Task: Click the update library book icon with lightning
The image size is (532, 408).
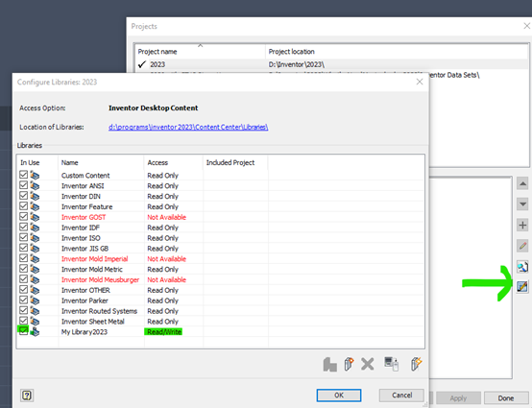Action: [x=416, y=364]
